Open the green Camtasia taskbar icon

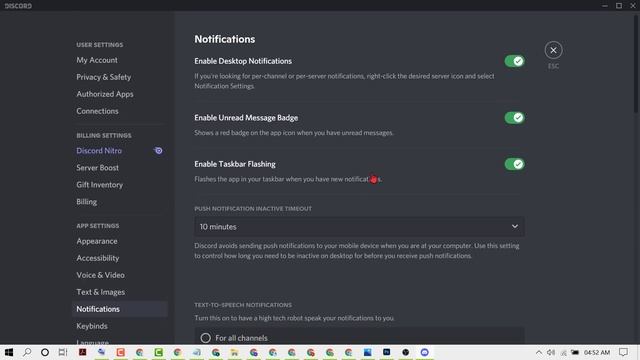[x=158, y=352]
